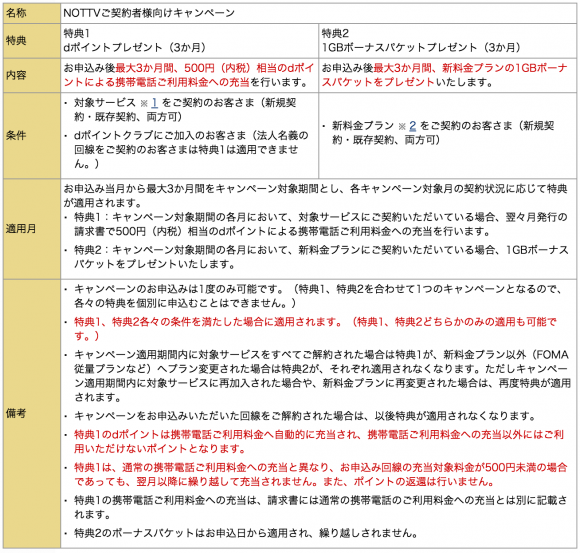This screenshot has height=553, width=580.
Task: Click 特典1 dポイントプレゼント（3か月） cell
Action: 189,41
